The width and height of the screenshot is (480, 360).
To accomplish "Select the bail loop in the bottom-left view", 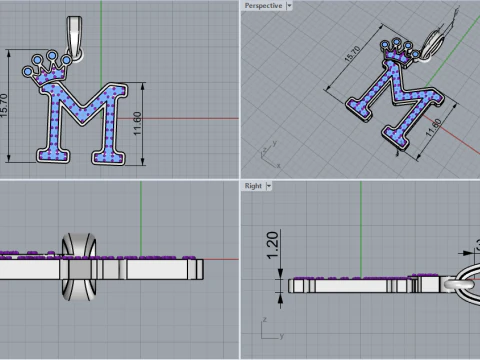I will pyautogui.click(x=79, y=267).
